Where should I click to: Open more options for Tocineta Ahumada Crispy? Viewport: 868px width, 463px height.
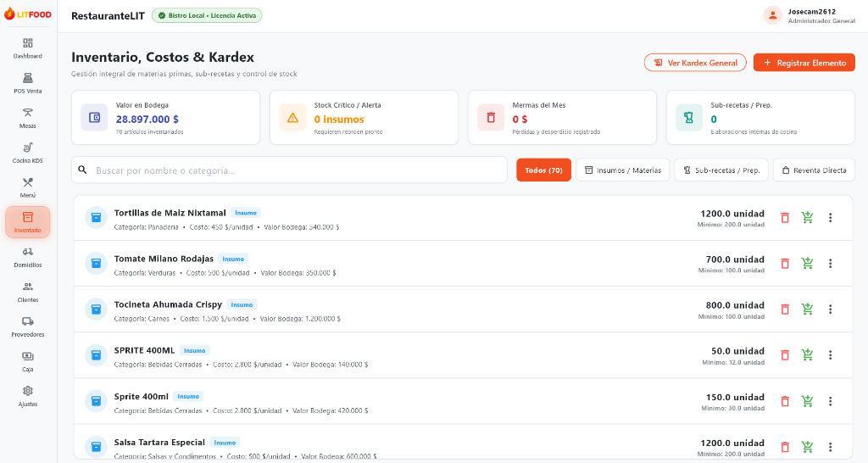(x=831, y=309)
